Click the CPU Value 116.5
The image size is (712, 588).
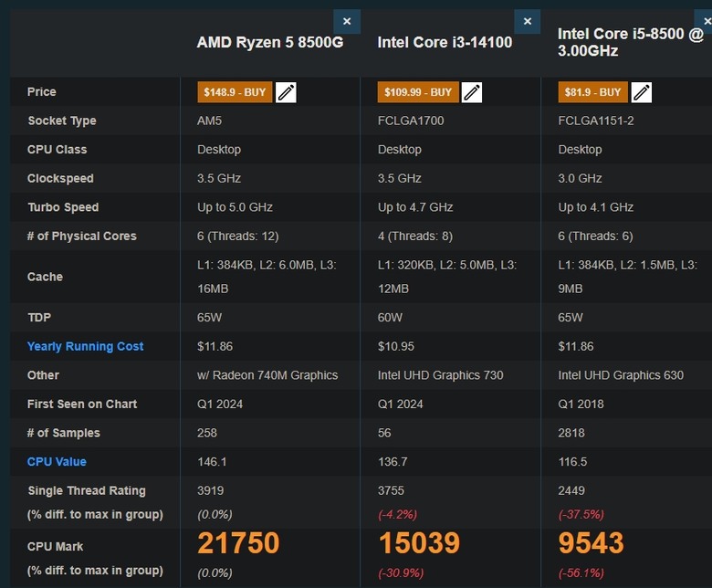tap(572, 462)
